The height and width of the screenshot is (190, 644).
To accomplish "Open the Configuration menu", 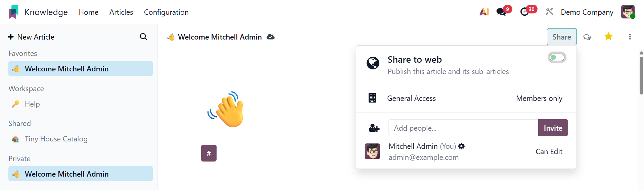I will [166, 12].
